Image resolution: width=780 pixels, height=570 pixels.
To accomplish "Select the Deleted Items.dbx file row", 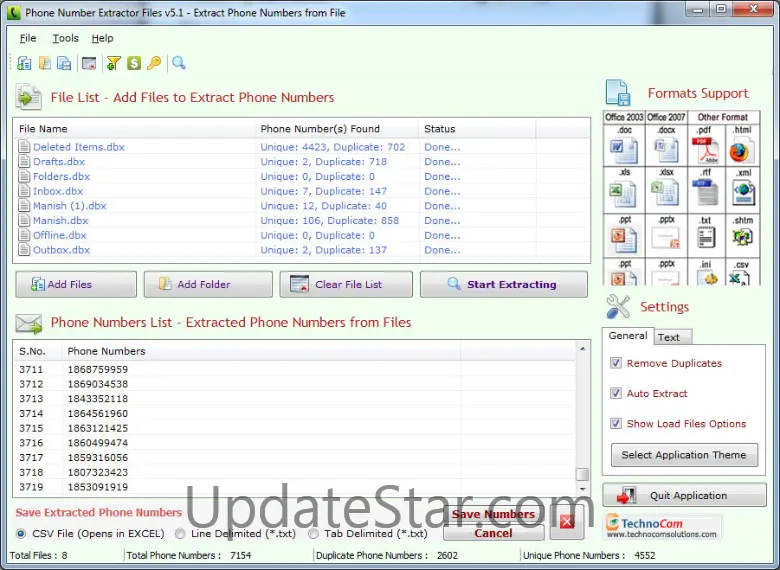I will click(x=301, y=147).
